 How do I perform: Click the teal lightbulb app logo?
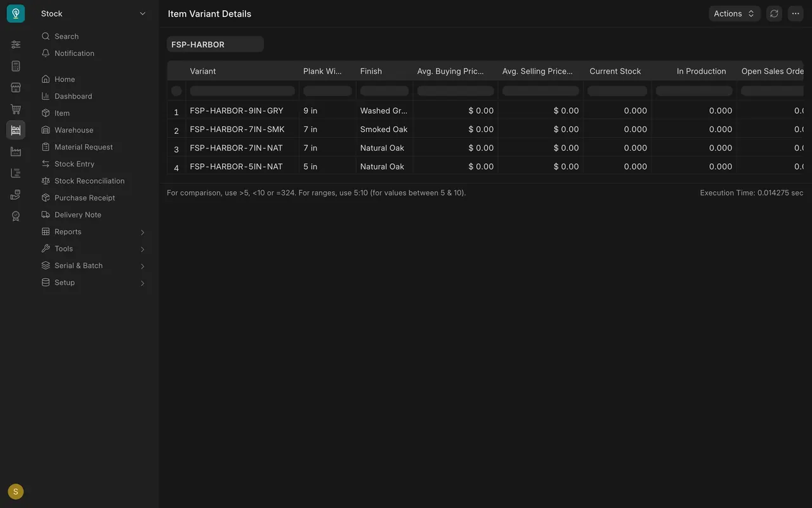click(16, 13)
